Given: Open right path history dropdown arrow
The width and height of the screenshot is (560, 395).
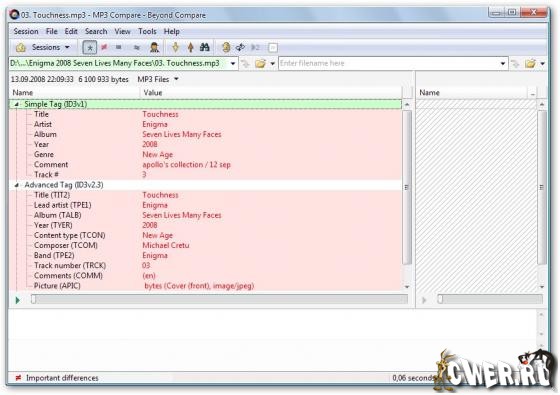Looking at the screenshot, I should 503,64.
